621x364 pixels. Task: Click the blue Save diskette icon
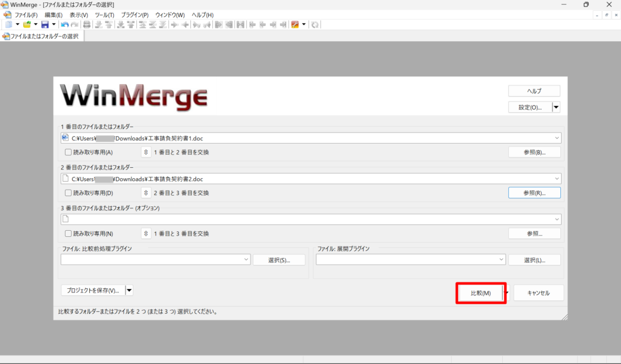click(x=46, y=25)
